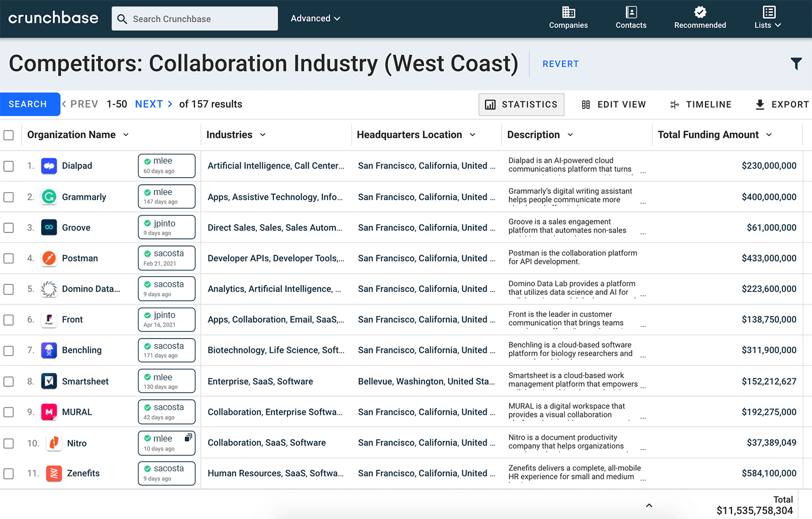Open the Lists dropdown menu
Image resolution: width=812 pixels, height=519 pixels.
(769, 18)
